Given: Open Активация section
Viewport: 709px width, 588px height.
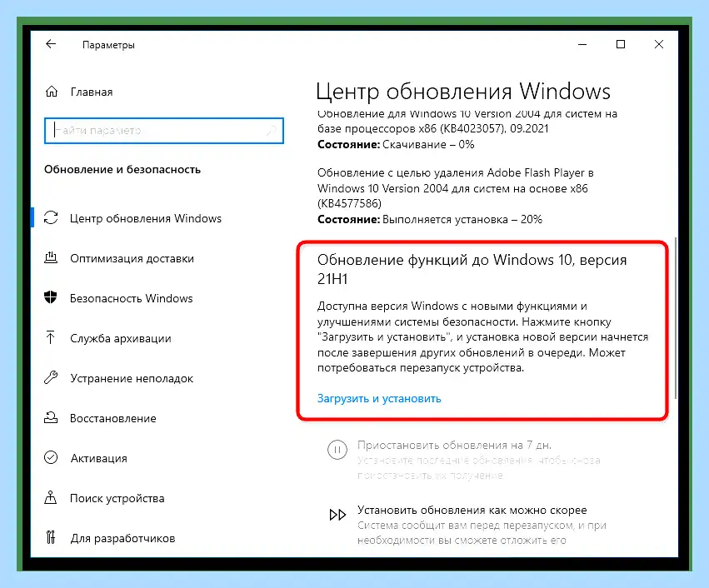Looking at the screenshot, I should click(98, 458).
